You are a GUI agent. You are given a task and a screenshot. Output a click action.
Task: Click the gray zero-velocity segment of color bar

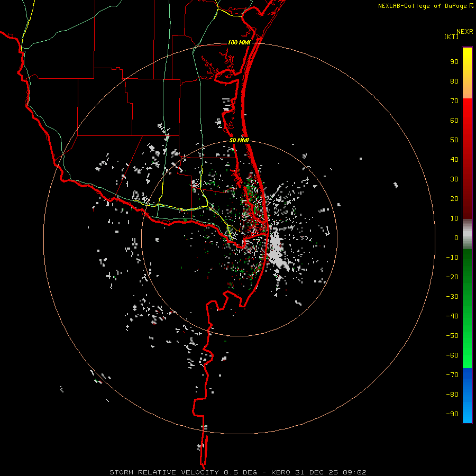[467, 234]
